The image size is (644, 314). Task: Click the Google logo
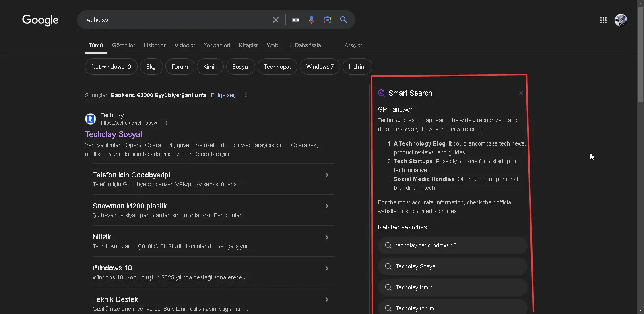(x=40, y=20)
